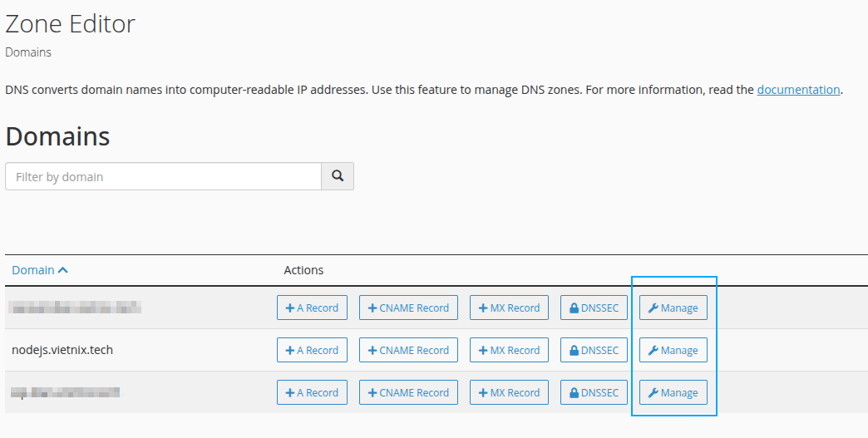Open the documentation link

pos(798,90)
